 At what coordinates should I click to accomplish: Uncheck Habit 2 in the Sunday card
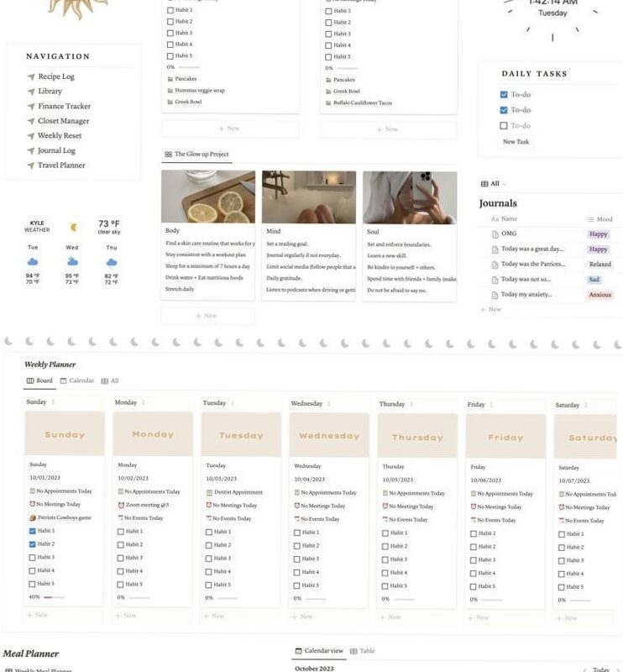click(x=32, y=543)
